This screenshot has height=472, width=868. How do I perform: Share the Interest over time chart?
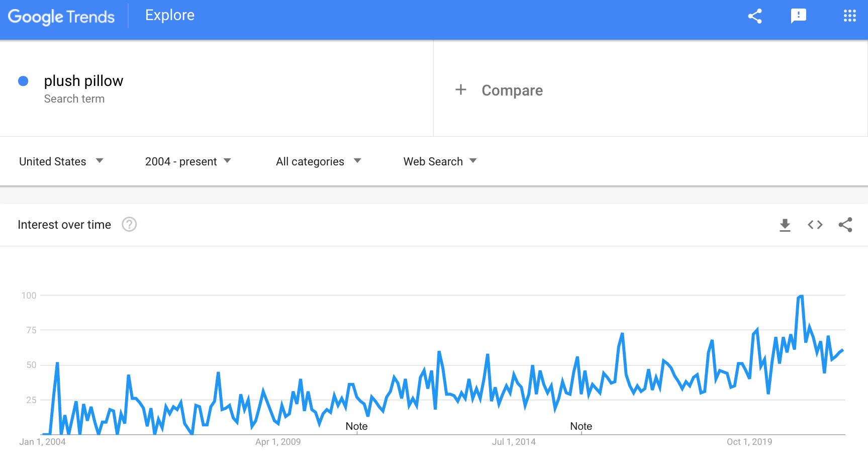(x=846, y=225)
